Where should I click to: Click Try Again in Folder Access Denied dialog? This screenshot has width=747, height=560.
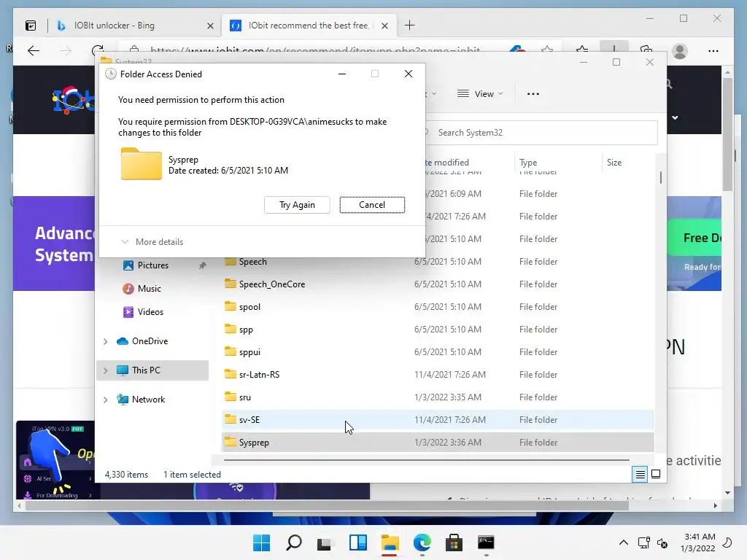[x=297, y=205]
